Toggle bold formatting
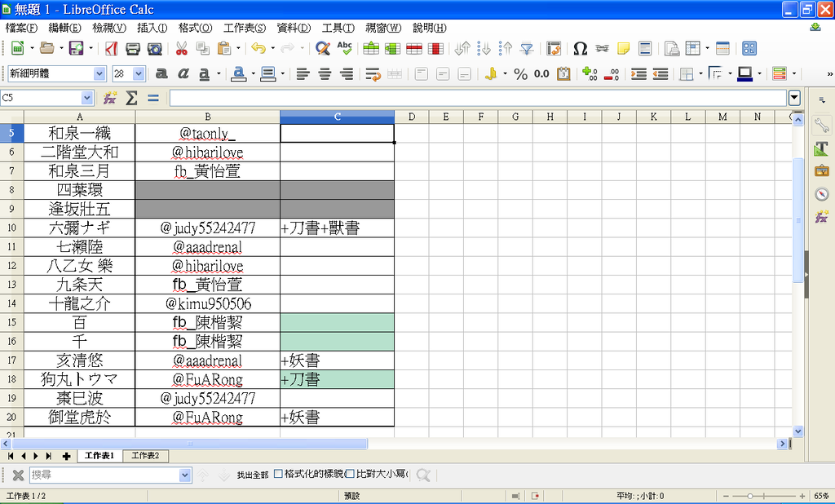Screen dimensions: 835x504 (x=161, y=74)
